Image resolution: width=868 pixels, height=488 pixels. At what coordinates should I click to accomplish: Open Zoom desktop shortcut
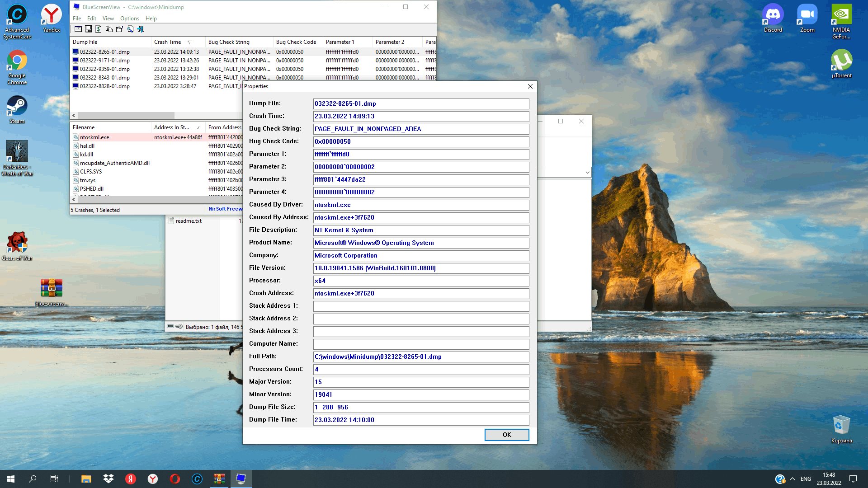click(x=807, y=19)
